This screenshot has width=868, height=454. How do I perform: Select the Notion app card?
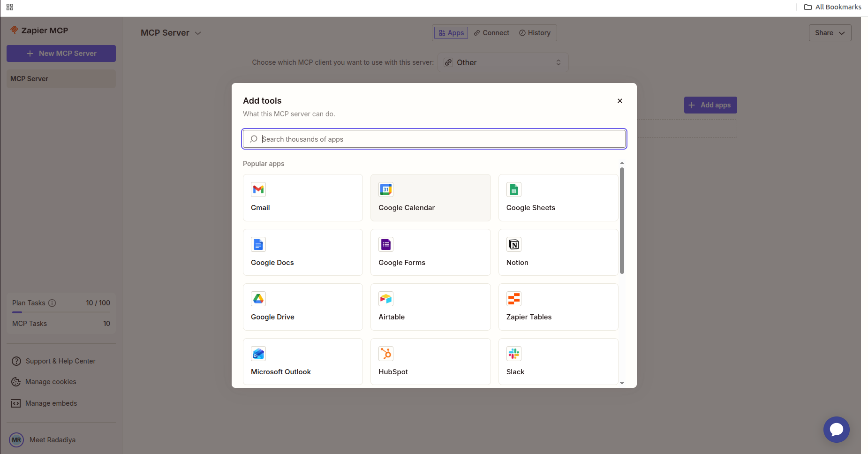559,252
